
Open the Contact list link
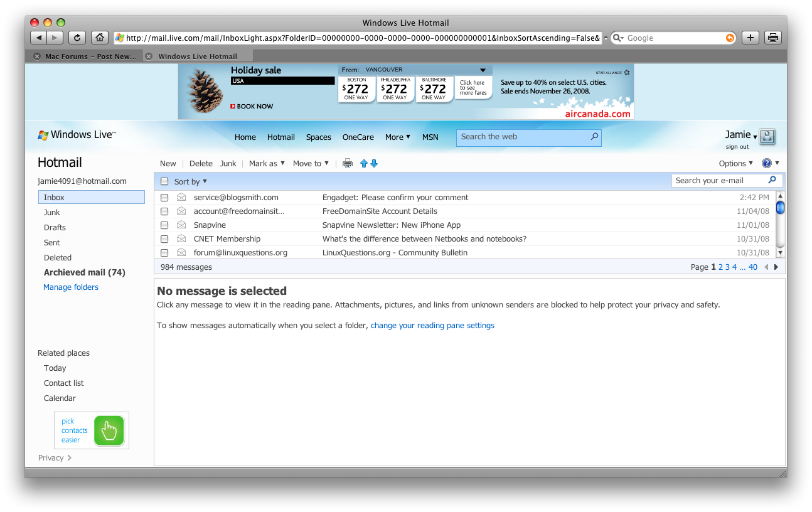pos(63,383)
